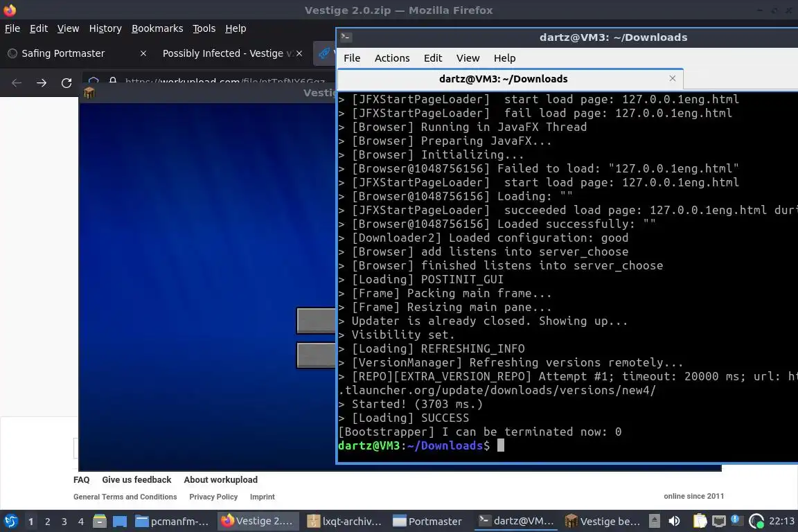Switch to Possibly Infected - Vestige tab
Viewport: 798px width, 532px height.
(227, 53)
